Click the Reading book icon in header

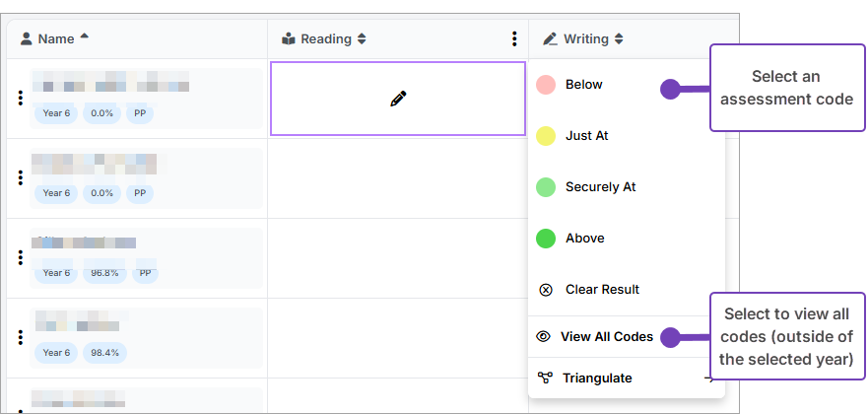(288, 39)
